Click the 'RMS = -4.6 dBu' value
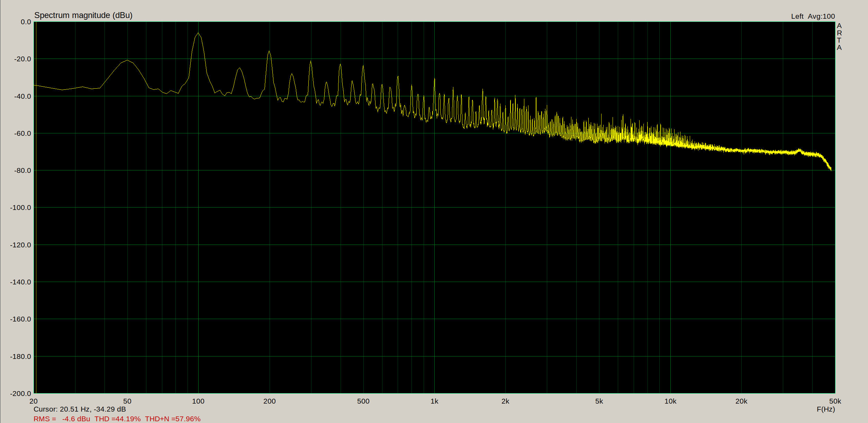The width and height of the screenshot is (868, 423). [x=62, y=419]
